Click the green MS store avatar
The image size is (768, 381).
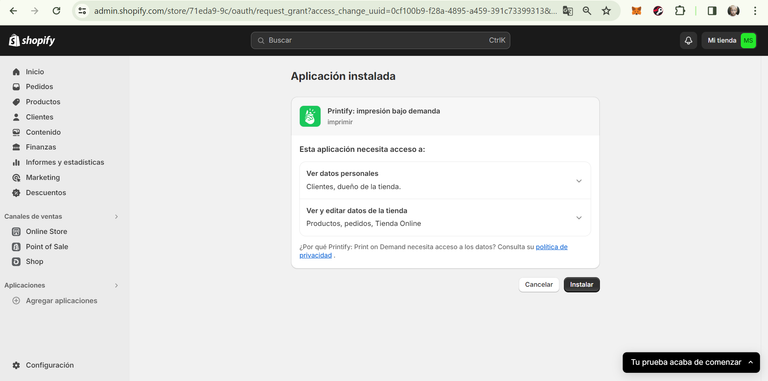[748, 41]
